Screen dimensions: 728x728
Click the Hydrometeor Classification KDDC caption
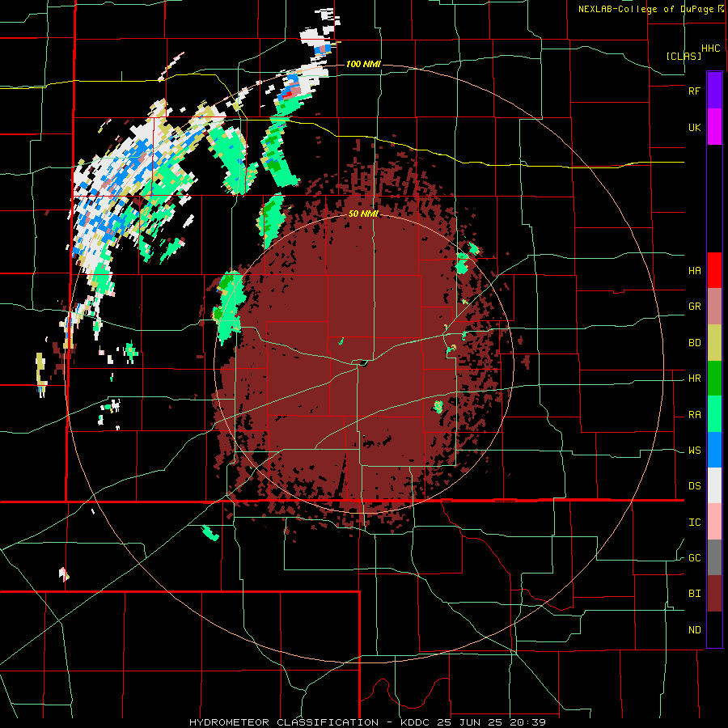(x=367, y=722)
